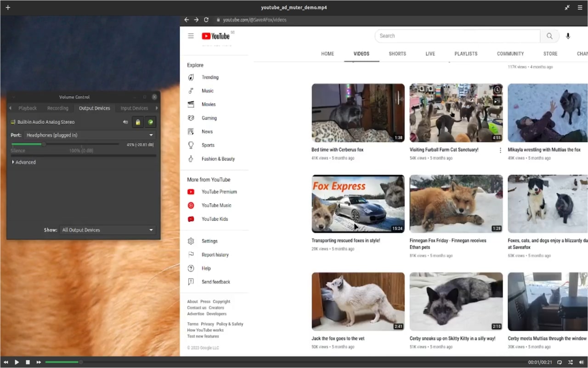Image resolution: width=588 pixels, height=368 pixels.
Task: Toggle shuffle mode in media player
Action: pyautogui.click(x=571, y=362)
